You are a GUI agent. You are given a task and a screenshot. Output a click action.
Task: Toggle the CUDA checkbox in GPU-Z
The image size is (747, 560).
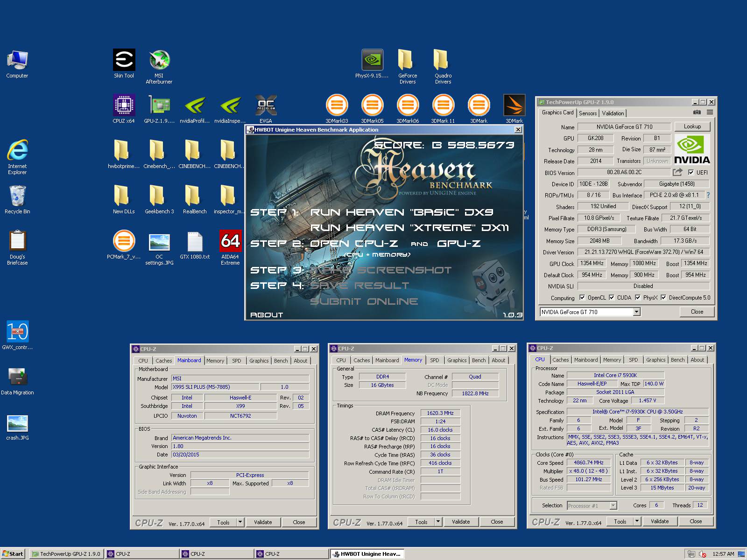[612, 297]
